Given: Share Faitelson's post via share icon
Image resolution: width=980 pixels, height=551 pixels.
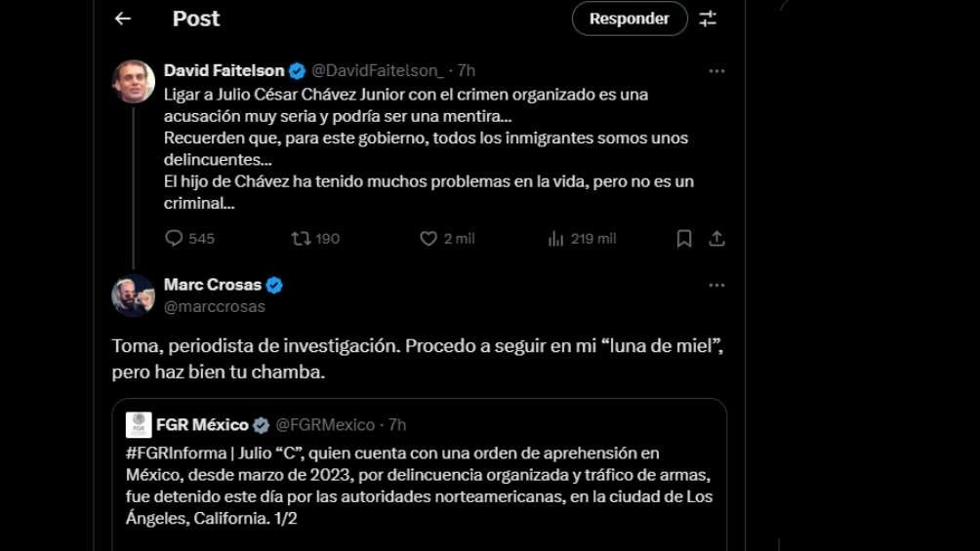Looking at the screenshot, I should click(x=716, y=238).
